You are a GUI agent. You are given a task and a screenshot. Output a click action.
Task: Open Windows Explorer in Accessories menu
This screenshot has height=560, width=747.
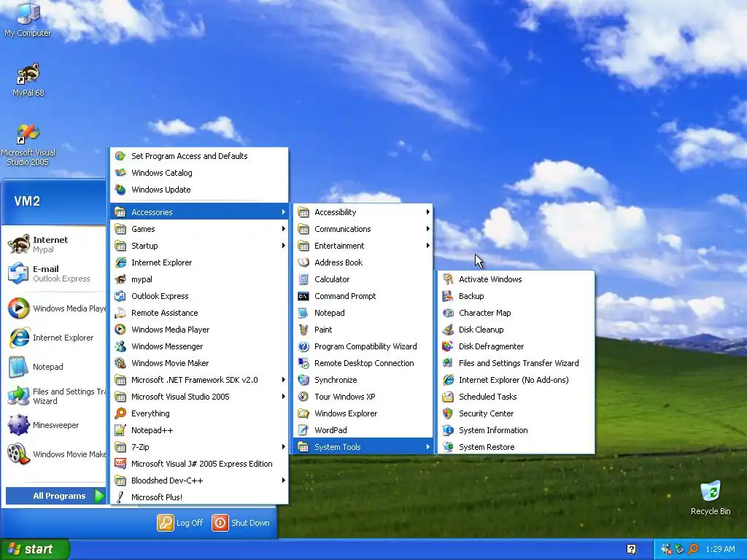[363, 413]
